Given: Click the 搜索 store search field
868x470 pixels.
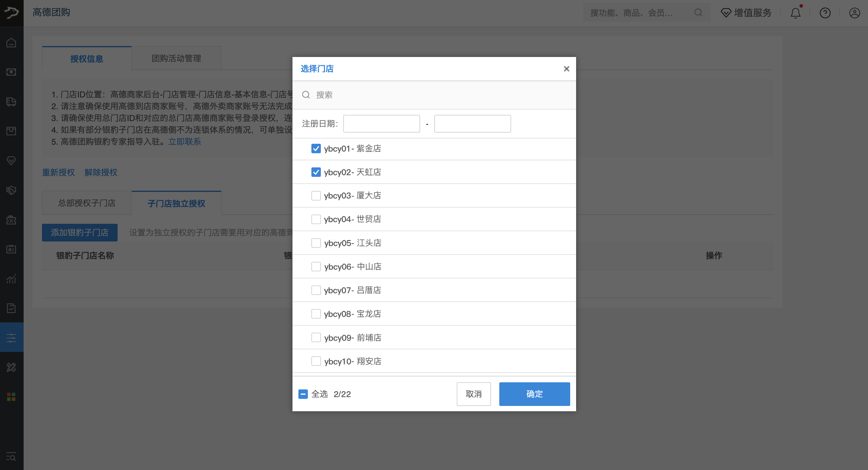Looking at the screenshot, I should coord(438,95).
